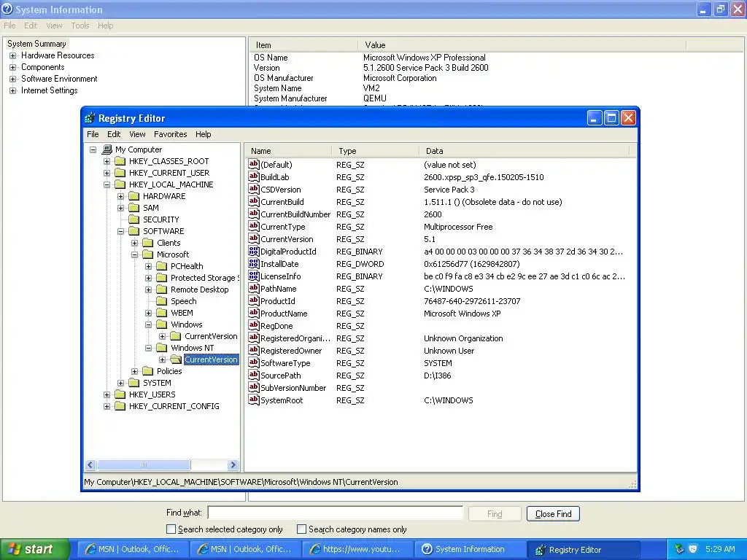Open System Information Tools menu
This screenshot has height=560, width=747.
(x=80, y=26)
